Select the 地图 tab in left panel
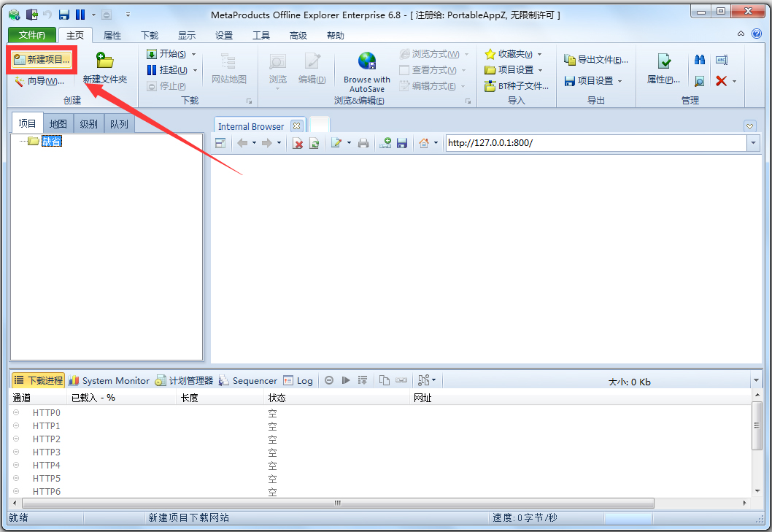 coord(58,124)
